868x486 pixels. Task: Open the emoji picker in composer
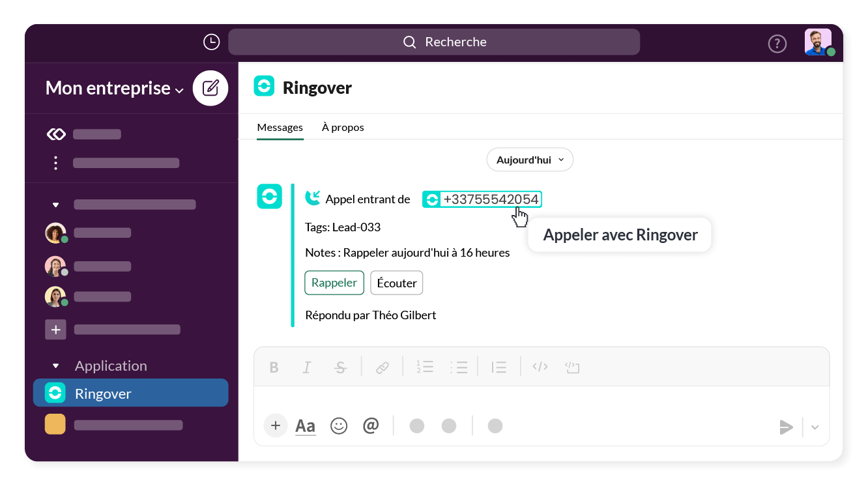point(339,426)
